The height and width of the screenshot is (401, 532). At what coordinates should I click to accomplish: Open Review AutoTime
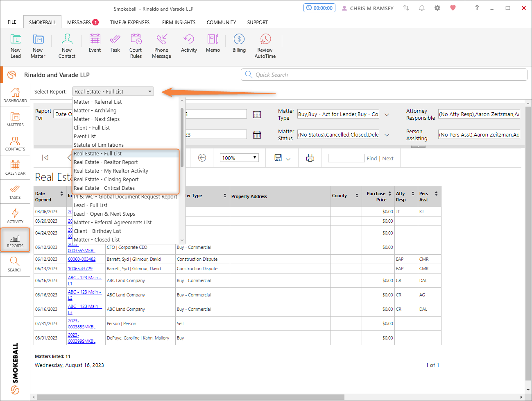[265, 46]
